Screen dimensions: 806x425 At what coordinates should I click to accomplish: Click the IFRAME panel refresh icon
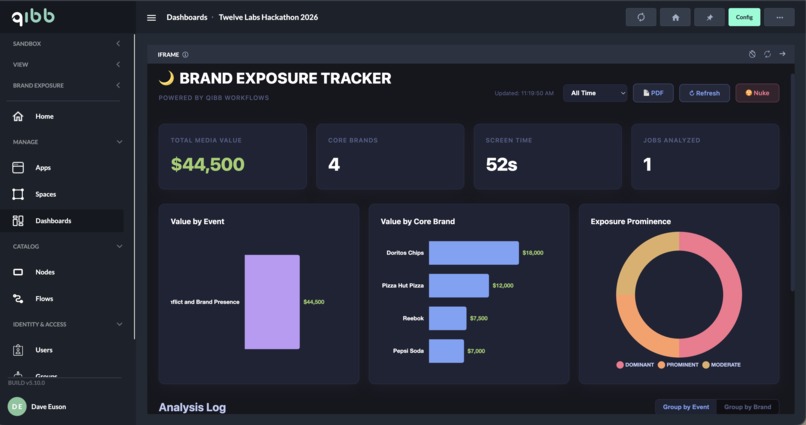tap(767, 54)
